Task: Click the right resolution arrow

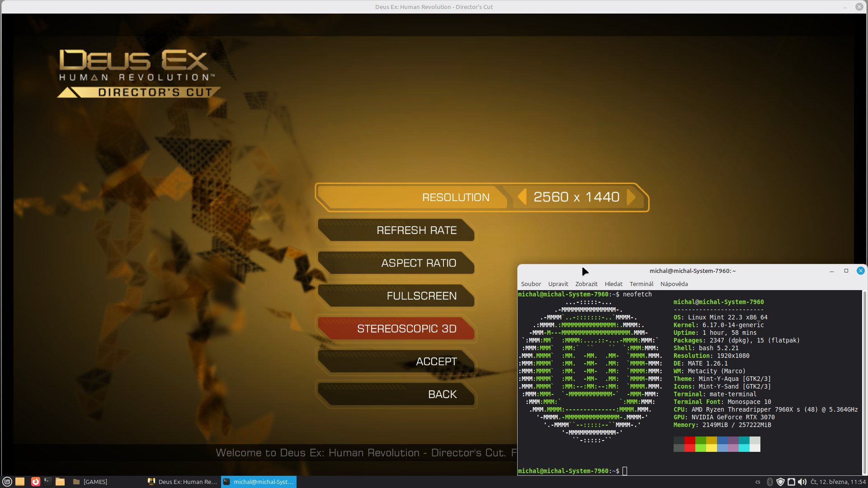Action: click(631, 197)
